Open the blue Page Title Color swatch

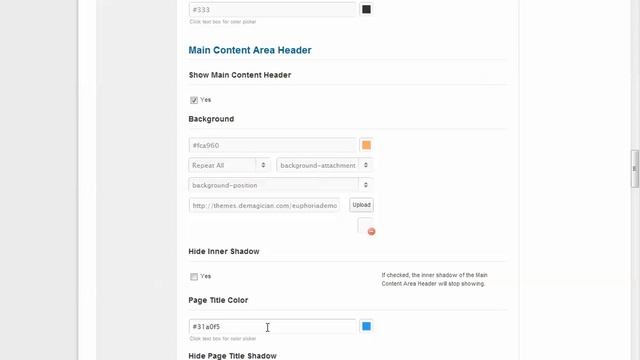[x=367, y=326]
